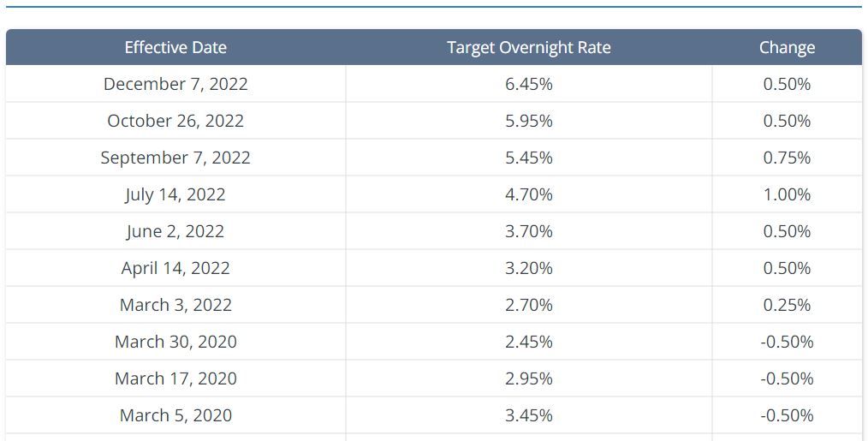
Task: Select the July 14, 2022 date cell
Action: (x=175, y=194)
